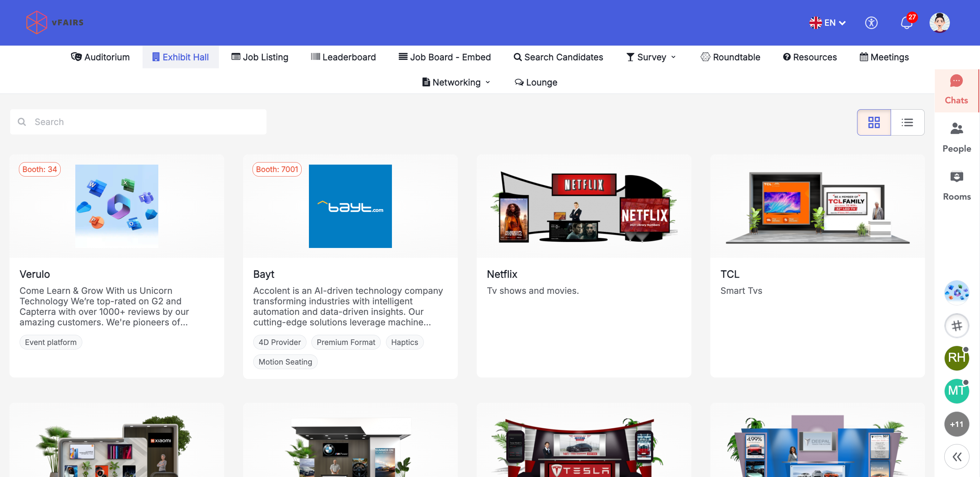Click the exhibitor Search field

click(x=138, y=122)
